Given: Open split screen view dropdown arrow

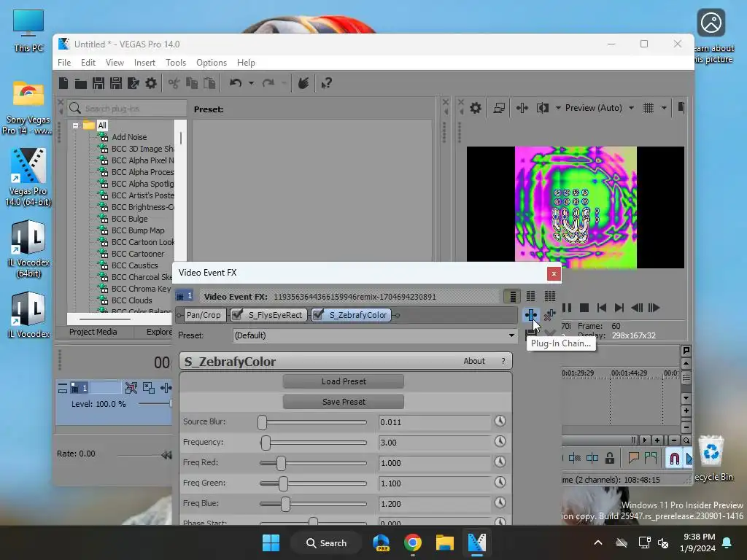Looking at the screenshot, I should tap(558, 108).
